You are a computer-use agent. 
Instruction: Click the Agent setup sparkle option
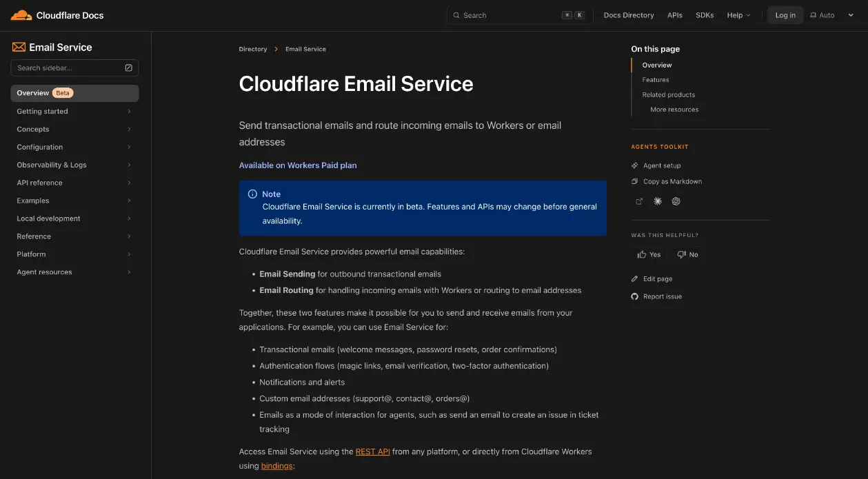coord(656,165)
